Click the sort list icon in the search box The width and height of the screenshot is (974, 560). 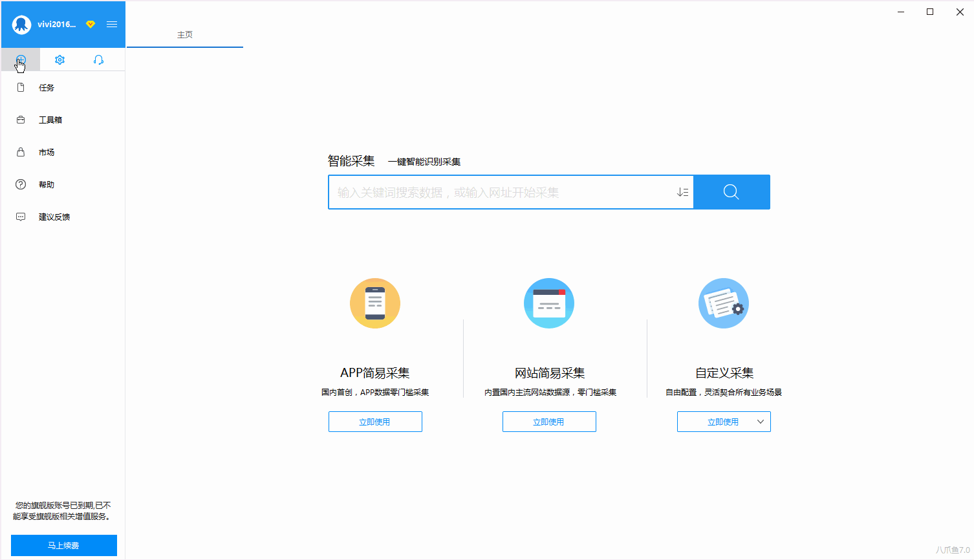(682, 192)
